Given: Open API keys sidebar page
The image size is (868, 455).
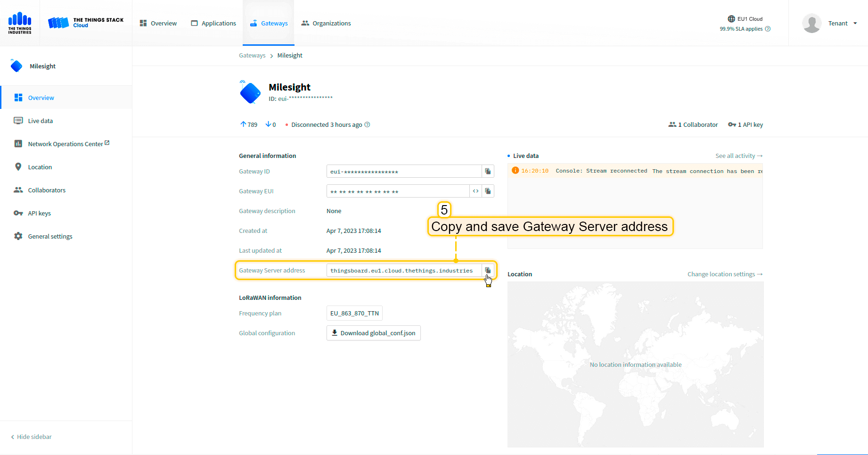Looking at the screenshot, I should click(x=39, y=214).
